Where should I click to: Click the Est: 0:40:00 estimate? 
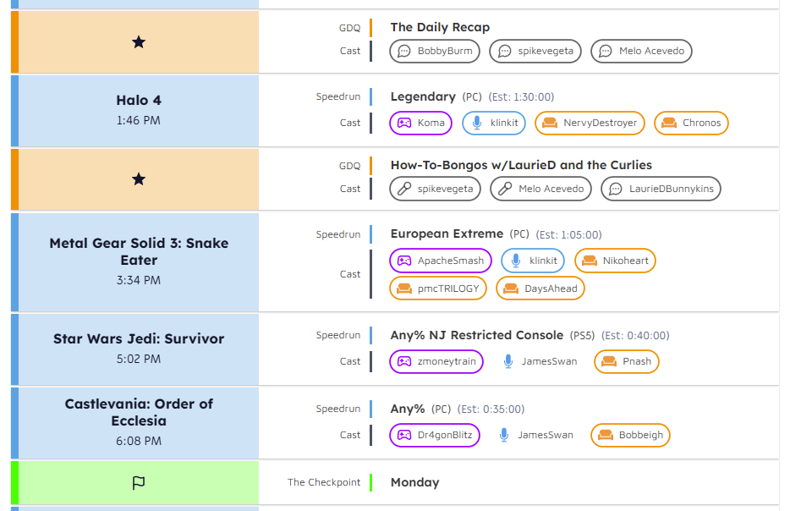click(635, 336)
